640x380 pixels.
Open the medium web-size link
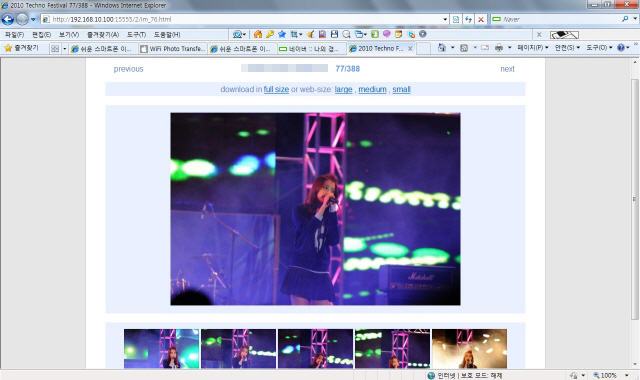click(x=372, y=89)
